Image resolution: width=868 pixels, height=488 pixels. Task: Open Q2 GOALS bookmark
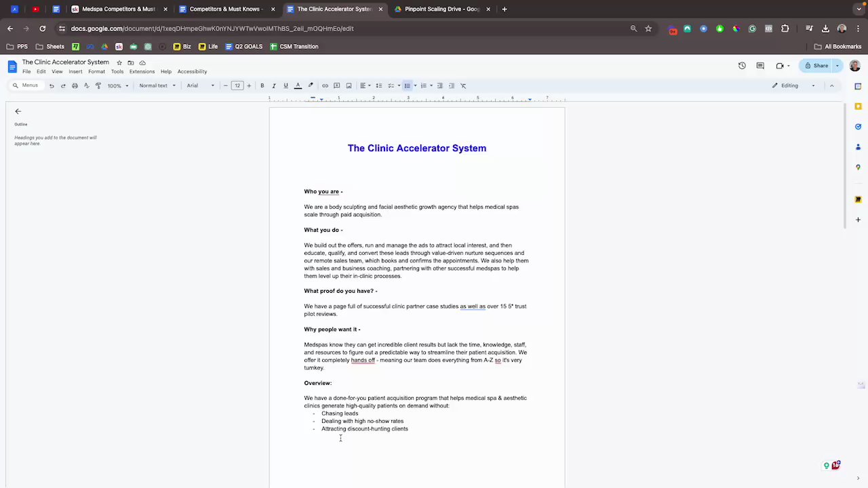244,47
